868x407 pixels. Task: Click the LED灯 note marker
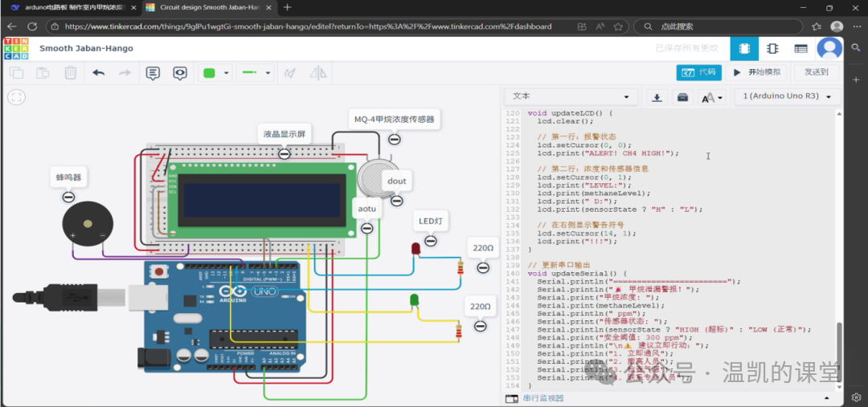pyautogui.click(x=431, y=241)
